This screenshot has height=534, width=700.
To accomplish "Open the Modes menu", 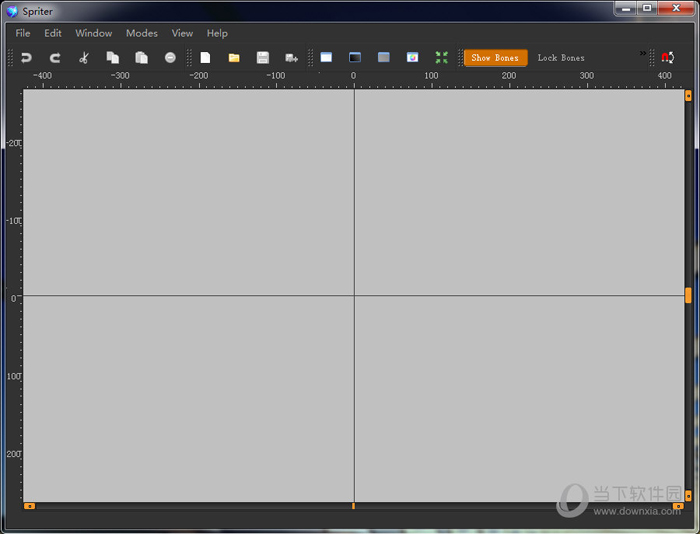I will (x=142, y=33).
